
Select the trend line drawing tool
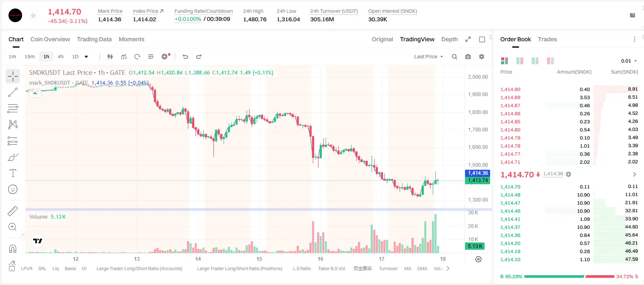[13, 92]
